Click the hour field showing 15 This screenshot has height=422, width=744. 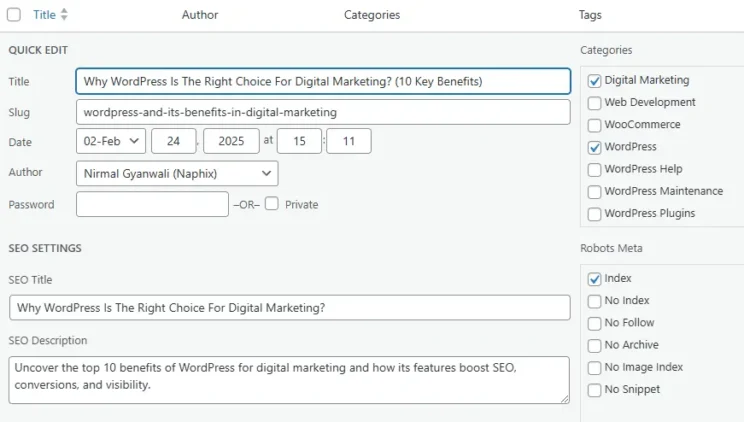point(299,141)
